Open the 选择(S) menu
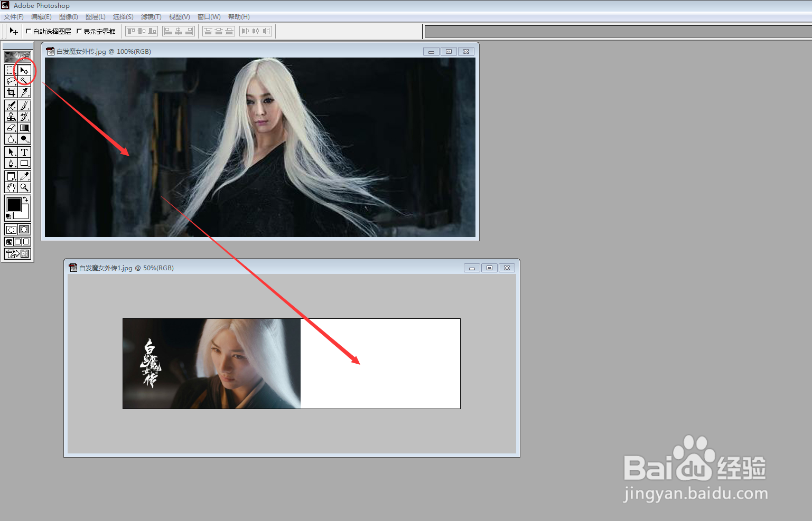 pyautogui.click(x=123, y=17)
